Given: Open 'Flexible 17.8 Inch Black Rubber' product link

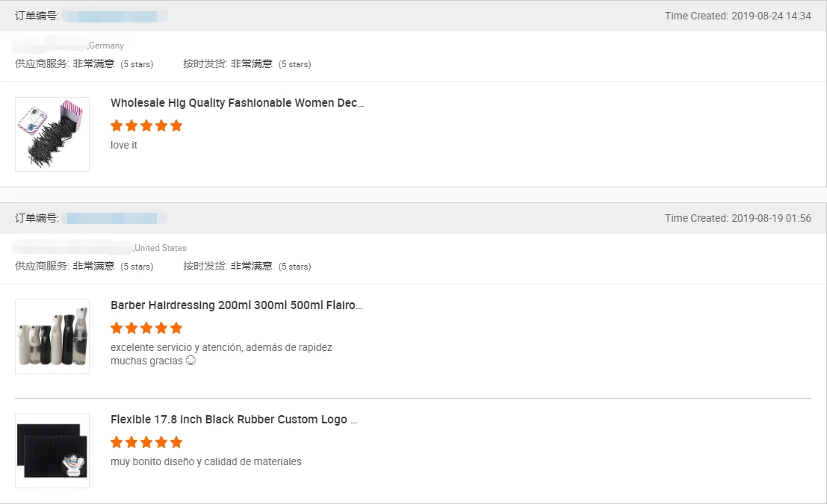Looking at the screenshot, I should click(233, 420).
